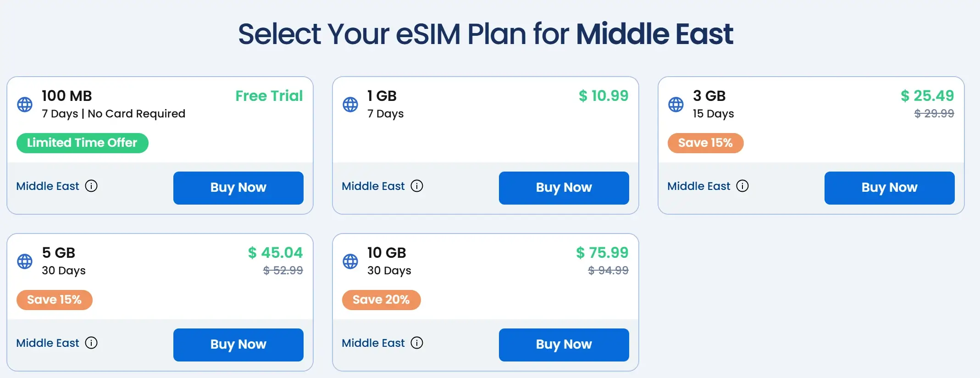The image size is (980, 378).
Task: Click the Save 20% badge
Action: [381, 300]
